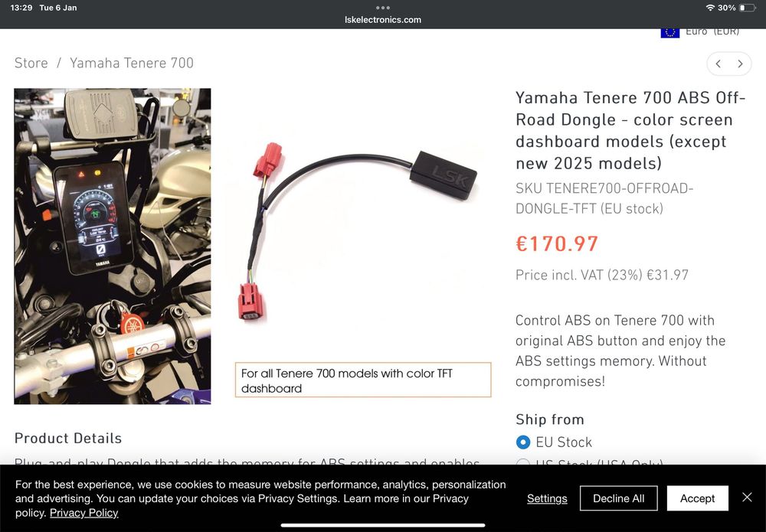Go to previous product with left chevron
766x532 pixels.
tap(719, 64)
